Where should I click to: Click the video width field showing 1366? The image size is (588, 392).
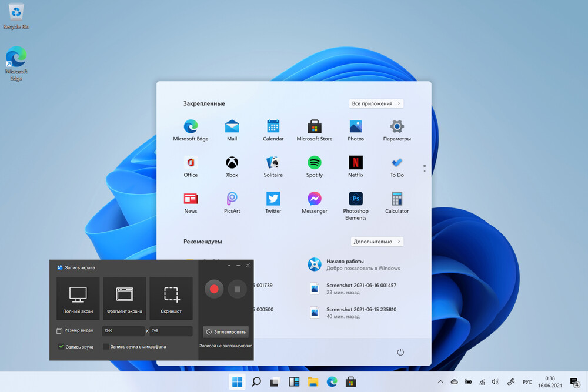123,331
